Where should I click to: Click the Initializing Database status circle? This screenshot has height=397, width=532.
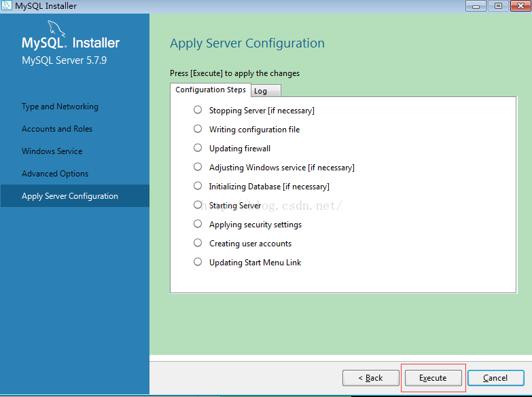198,186
